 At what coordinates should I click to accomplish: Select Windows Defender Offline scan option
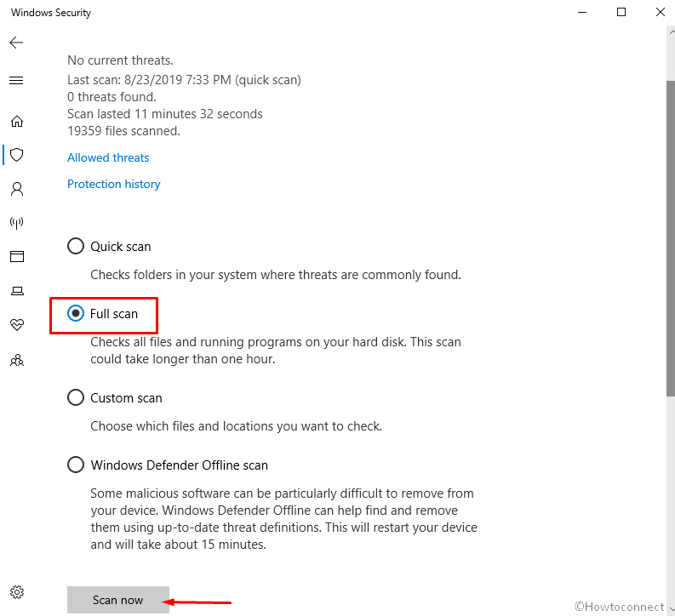point(168,465)
